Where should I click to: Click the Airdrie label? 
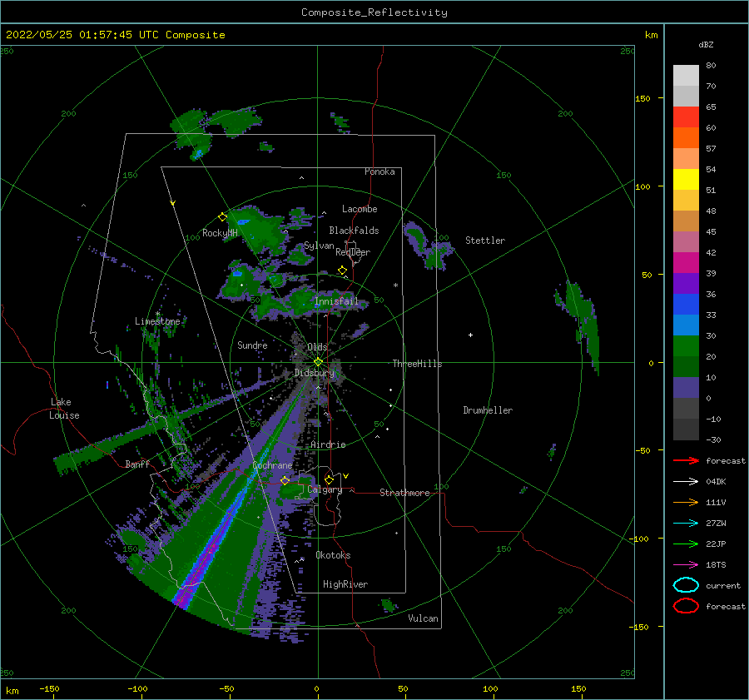click(328, 444)
